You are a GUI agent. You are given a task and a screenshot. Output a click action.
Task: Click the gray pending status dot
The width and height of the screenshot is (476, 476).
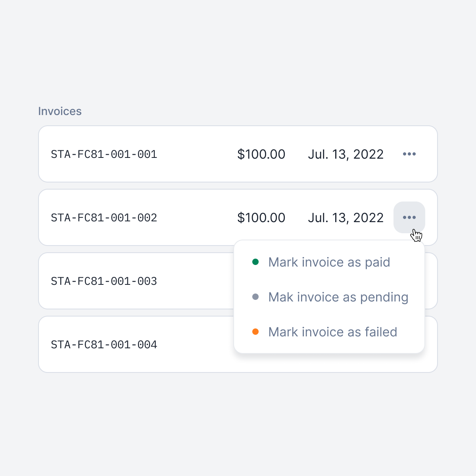point(255,297)
